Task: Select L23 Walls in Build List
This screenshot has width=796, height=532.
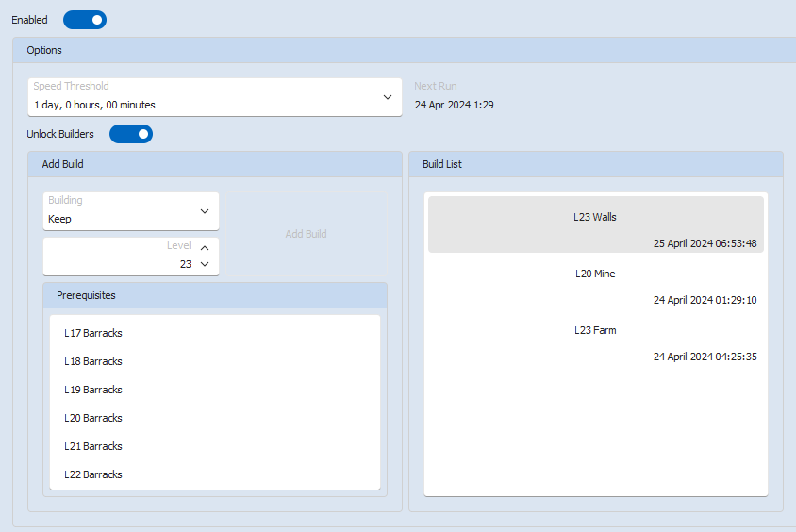Action: [x=595, y=224]
